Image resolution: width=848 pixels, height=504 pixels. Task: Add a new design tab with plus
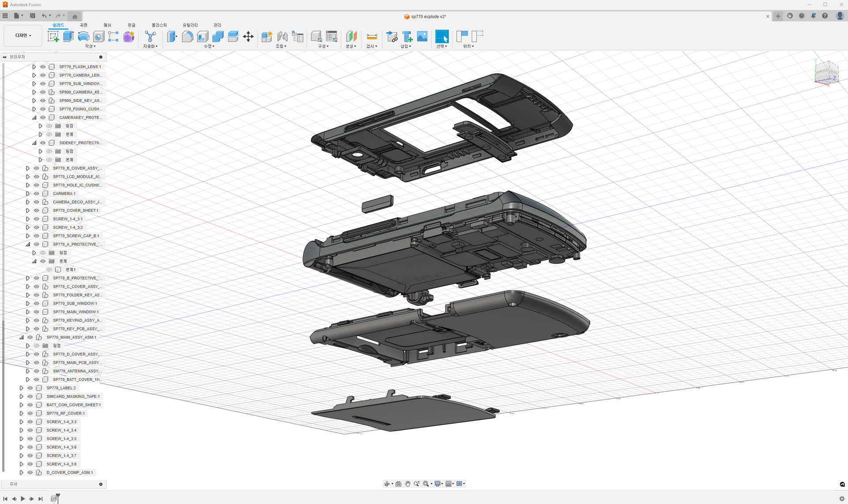pyautogui.click(x=778, y=16)
